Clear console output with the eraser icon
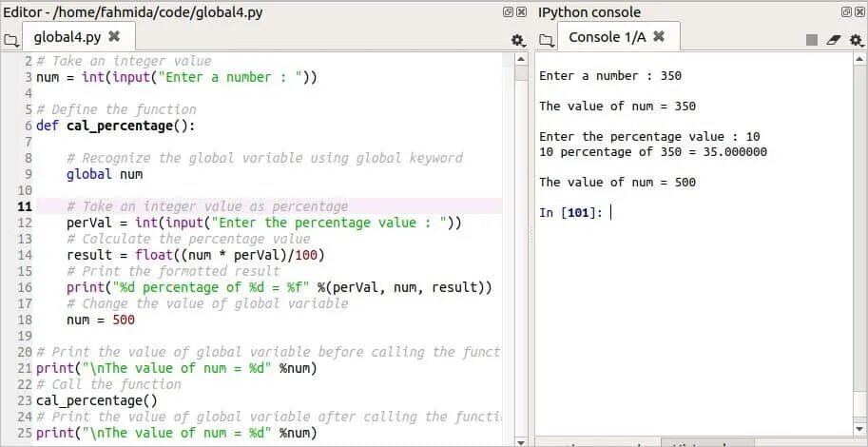This screenshot has height=447, width=868. coord(834,40)
